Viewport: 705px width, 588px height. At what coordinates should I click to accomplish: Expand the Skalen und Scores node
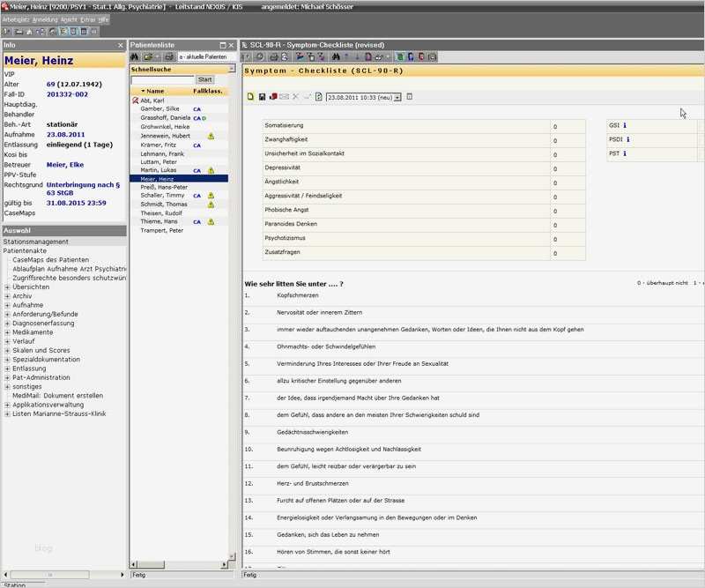coord(7,350)
